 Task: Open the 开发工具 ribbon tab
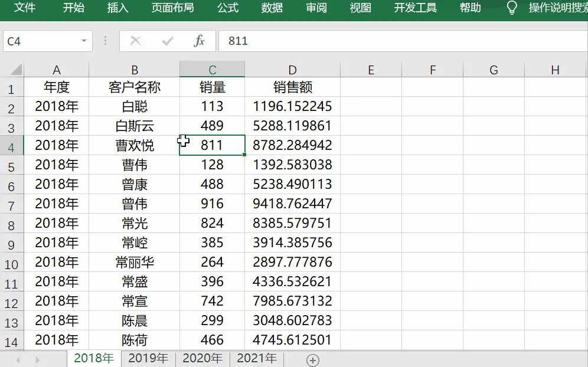point(416,8)
